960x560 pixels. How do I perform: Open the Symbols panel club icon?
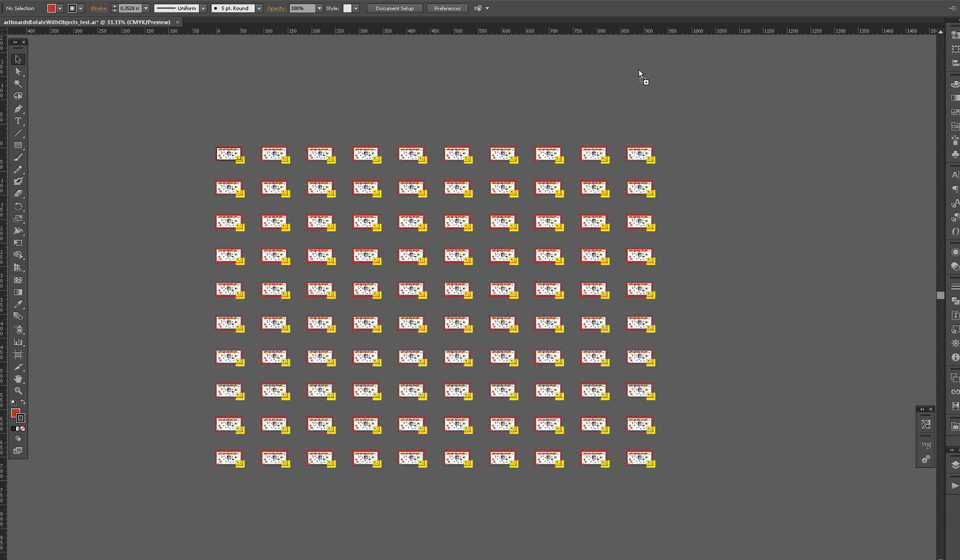coord(955,154)
